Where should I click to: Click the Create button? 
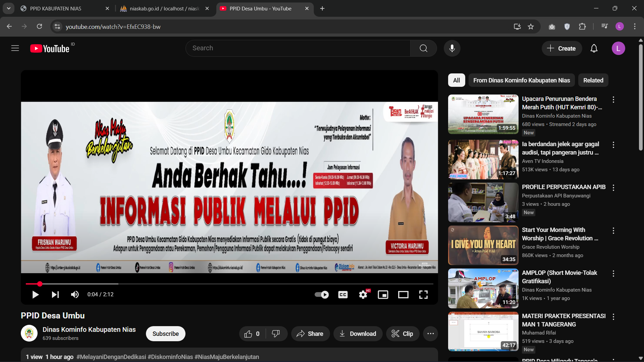pos(561,49)
